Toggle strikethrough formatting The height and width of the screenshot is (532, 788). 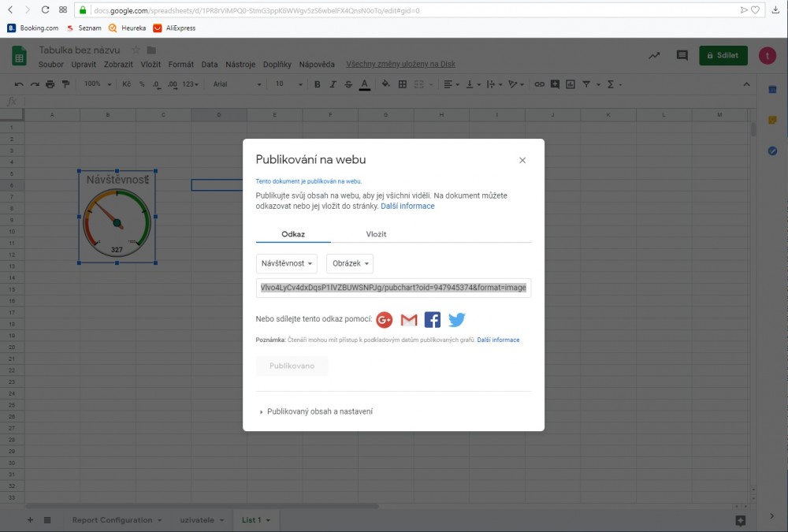[348, 84]
